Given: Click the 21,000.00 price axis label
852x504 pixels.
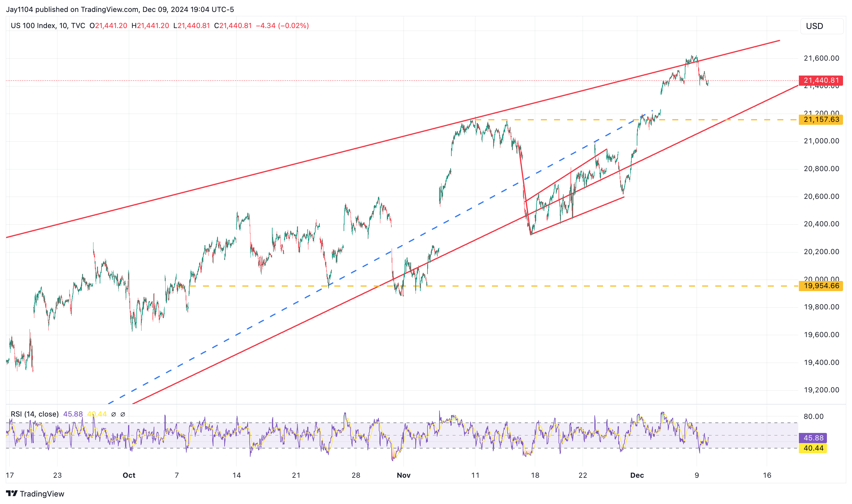Looking at the screenshot, I should 822,141.
